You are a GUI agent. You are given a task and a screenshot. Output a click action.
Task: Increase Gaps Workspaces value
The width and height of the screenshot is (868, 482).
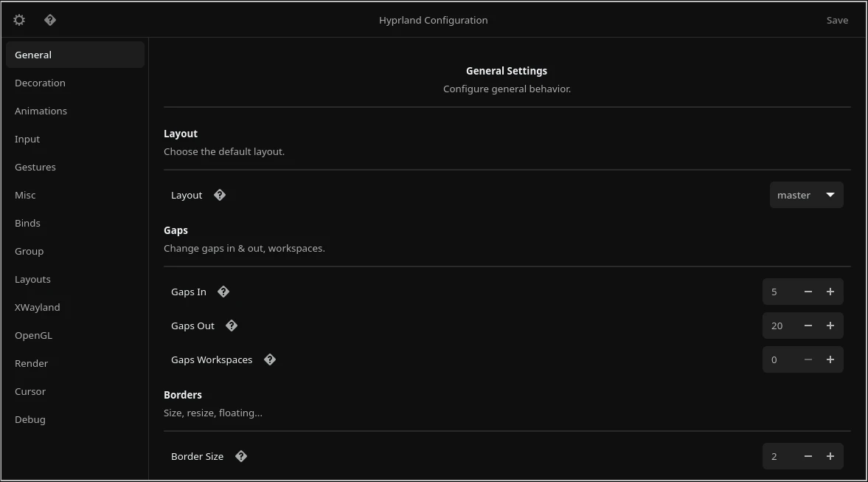click(830, 359)
